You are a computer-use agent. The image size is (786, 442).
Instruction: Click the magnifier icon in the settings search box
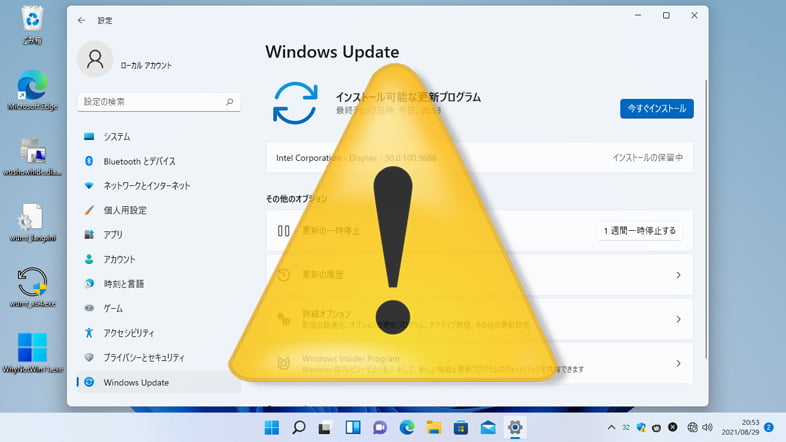point(230,102)
